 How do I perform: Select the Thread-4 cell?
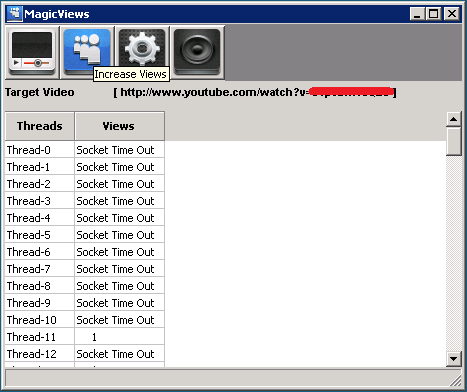coord(40,218)
